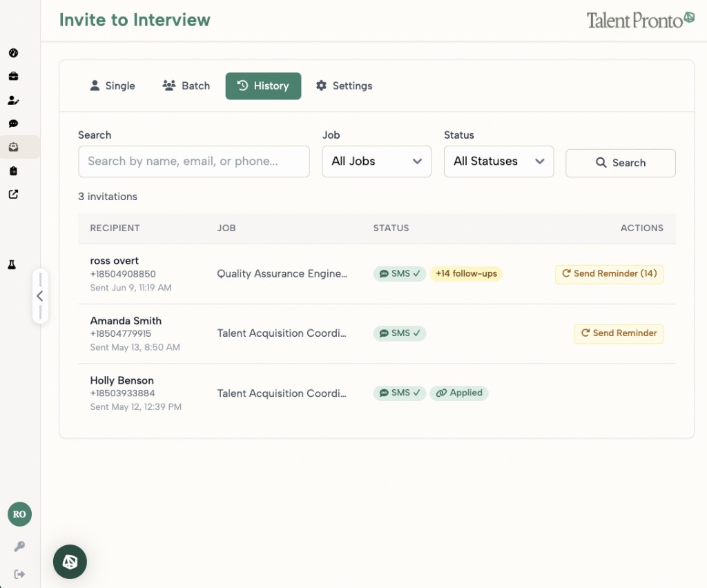Click the Applied badge for Holly Benson
707x588 pixels.
pos(459,393)
